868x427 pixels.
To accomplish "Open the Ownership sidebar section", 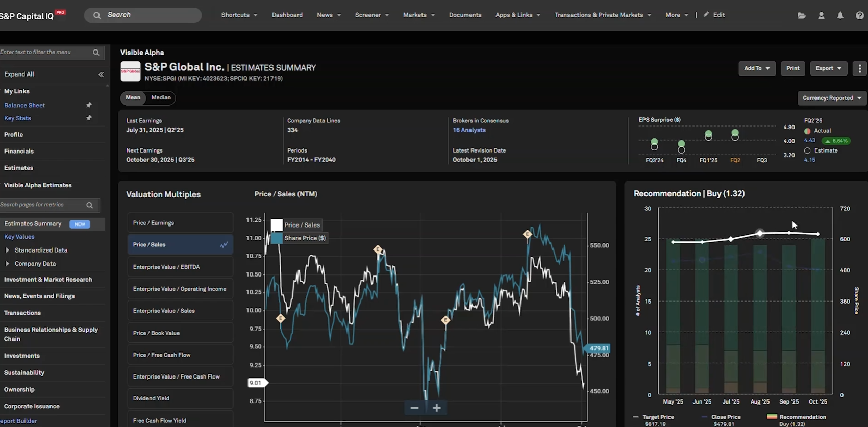I will point(19,390).
